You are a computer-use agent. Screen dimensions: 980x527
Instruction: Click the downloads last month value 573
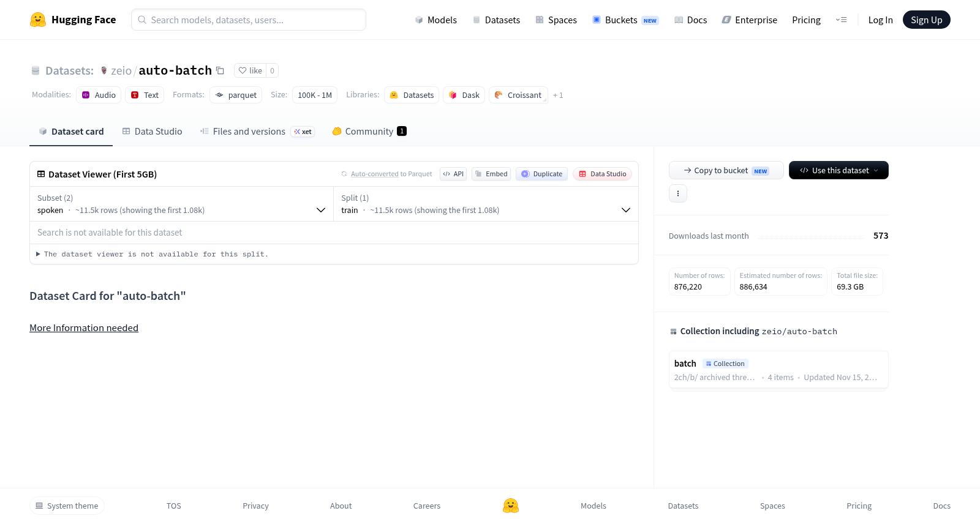coord(881,236)
